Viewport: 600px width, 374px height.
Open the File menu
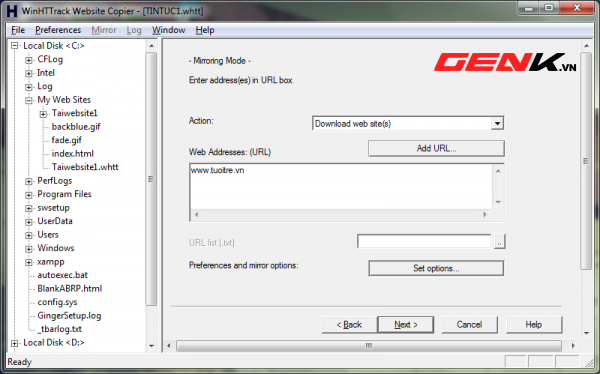click(18, 30)
